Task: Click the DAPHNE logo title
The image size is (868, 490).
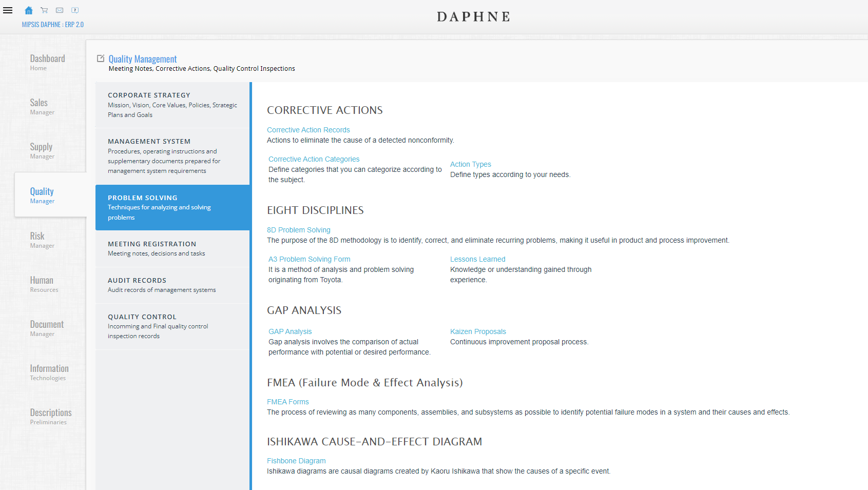Action: (473, 16)
